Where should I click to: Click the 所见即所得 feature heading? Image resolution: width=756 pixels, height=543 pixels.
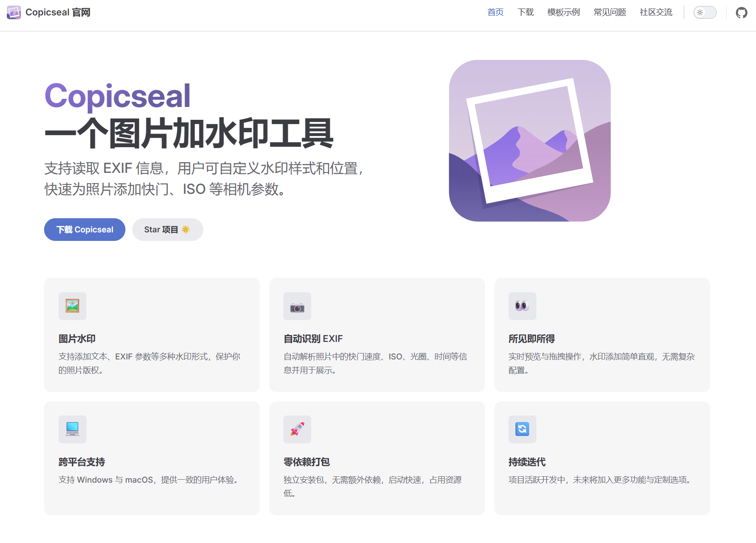pyautogui.click(x=532, y=339)
